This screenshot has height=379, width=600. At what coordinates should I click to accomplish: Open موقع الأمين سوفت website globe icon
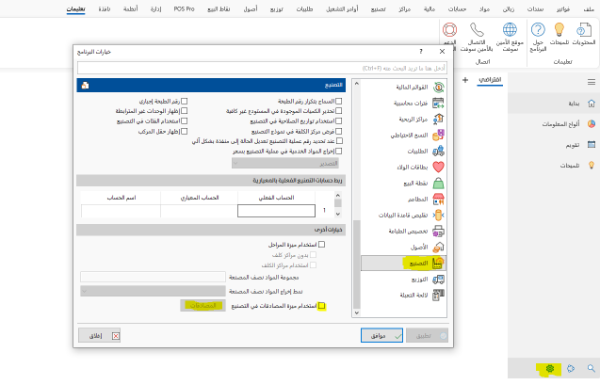coord(510,37)
